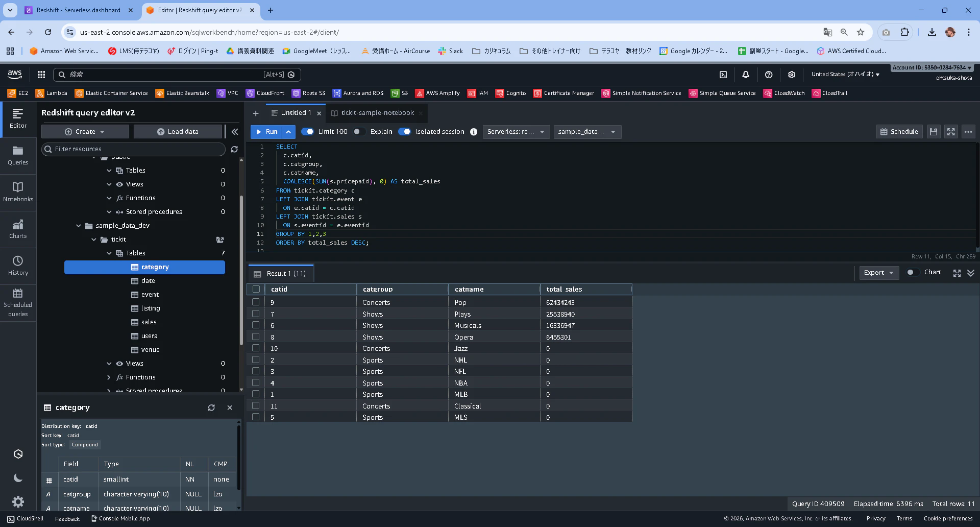Refresh the category table details
Image resolution: width=980 pixels, height=527 pixels.
pyautogui.click(x=211, y=408)
